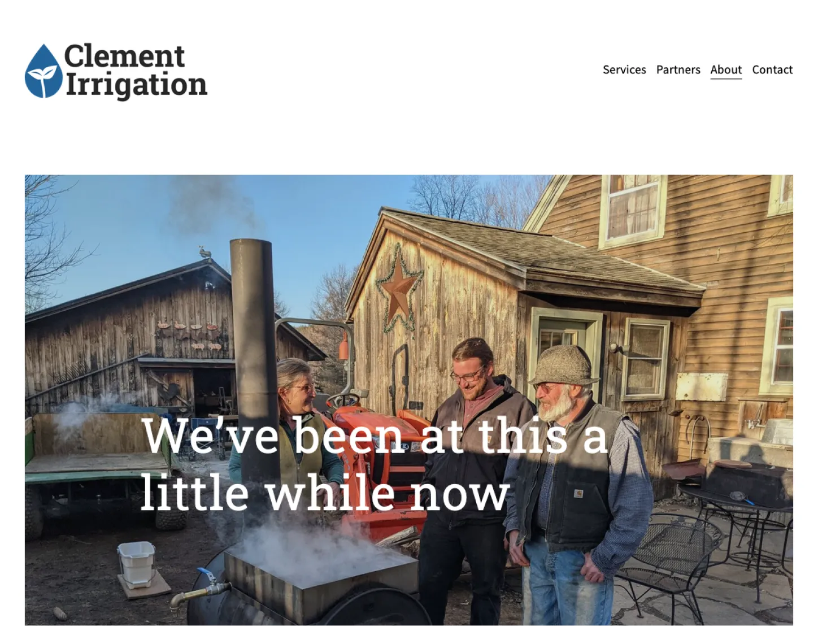Click the "We've been at this a" headline line
Image resolution: width=818 pixels, height=644 pixels.
[x=375, y=435]
